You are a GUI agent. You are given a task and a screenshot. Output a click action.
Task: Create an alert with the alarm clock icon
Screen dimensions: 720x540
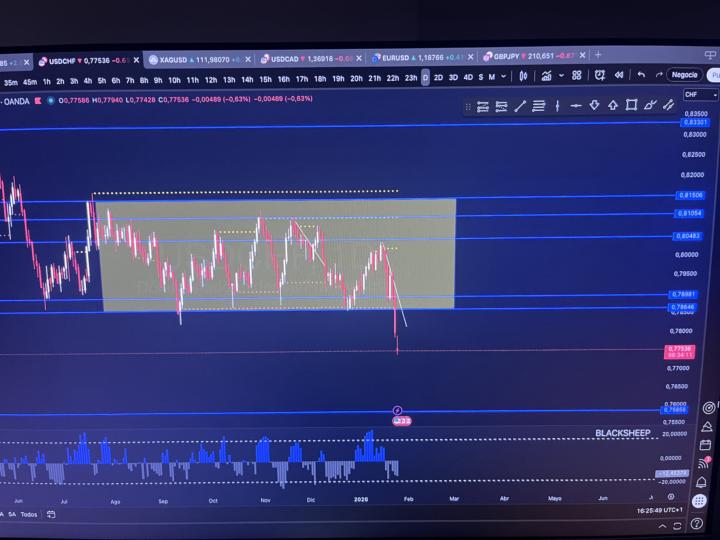coord(599,75)
